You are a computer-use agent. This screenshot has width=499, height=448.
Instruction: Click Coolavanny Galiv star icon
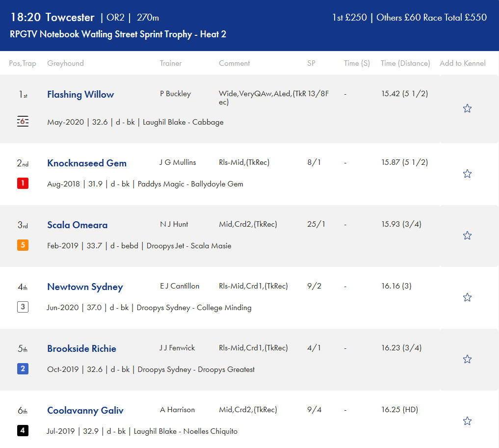point(467,421)
